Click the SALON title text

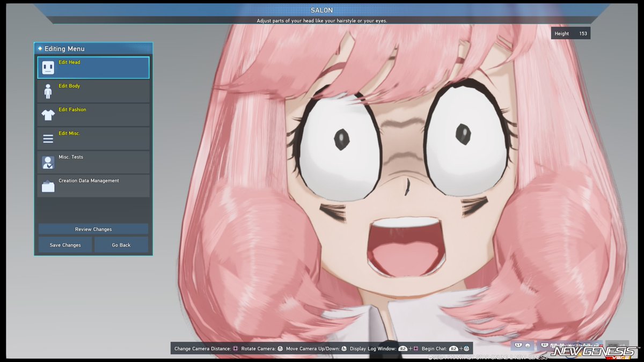click(321, 10)
